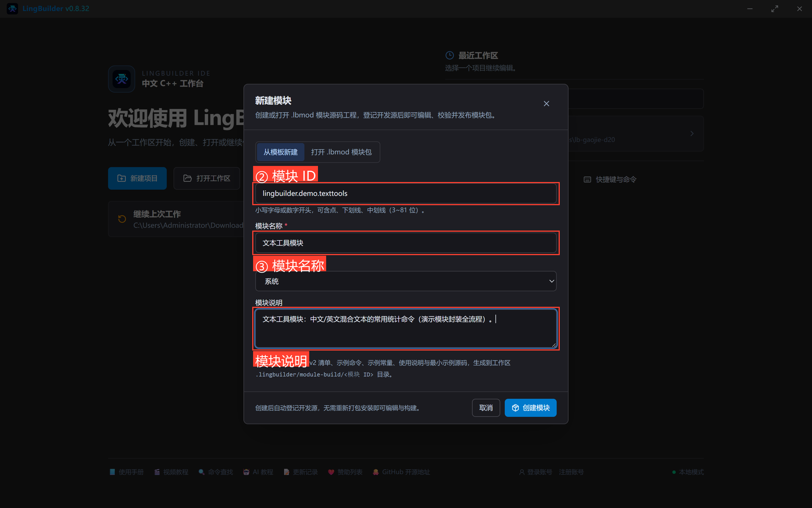The width and height of the screenshot is (812, 508).
Task: Expand the lb-gaojie-d20 workspace chevron
Action: 692,133
